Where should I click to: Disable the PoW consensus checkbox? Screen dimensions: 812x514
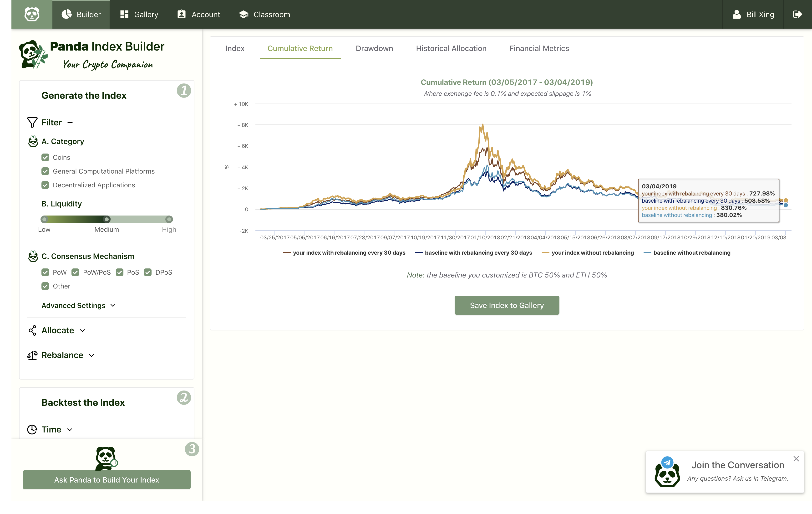pyautogui.click(x=46, y=272)
